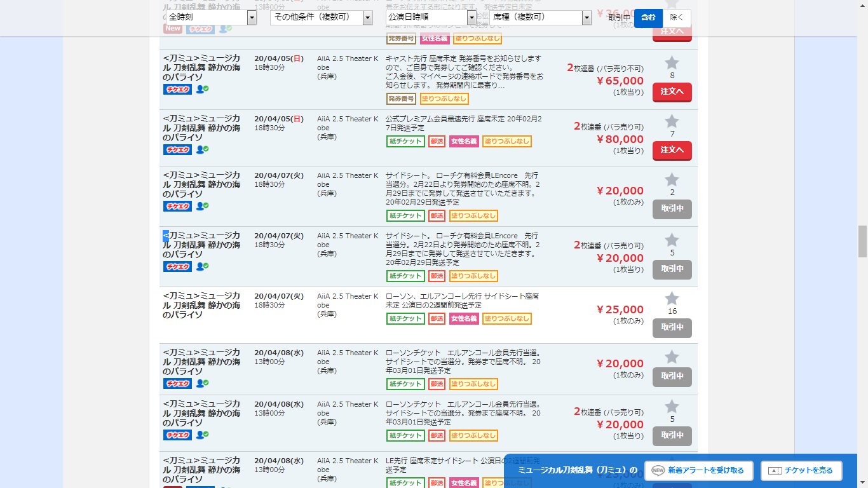Open event title of the ¥80,000 listing
868x488 pixels.
click(201, 128)
